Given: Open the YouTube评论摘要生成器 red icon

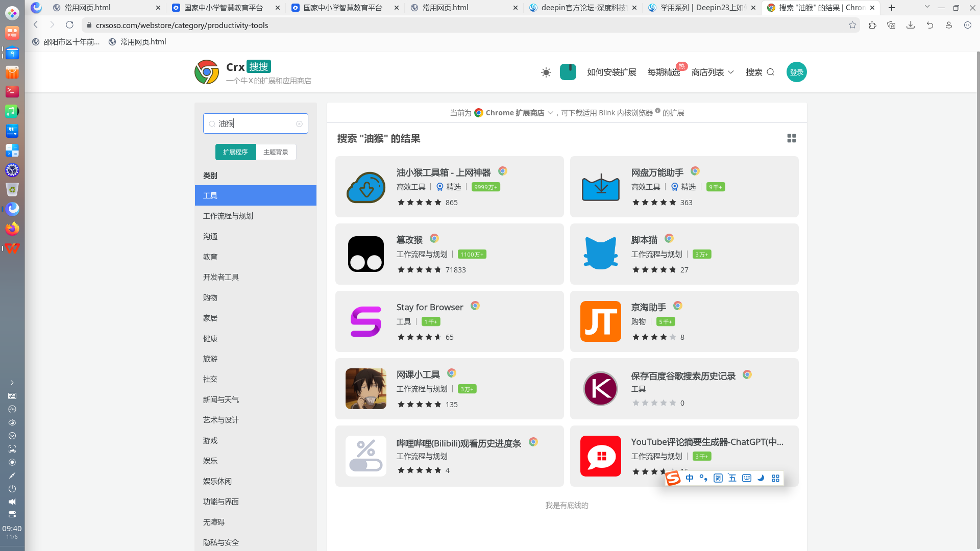Looking at the screenshot, I should [601, 456].
